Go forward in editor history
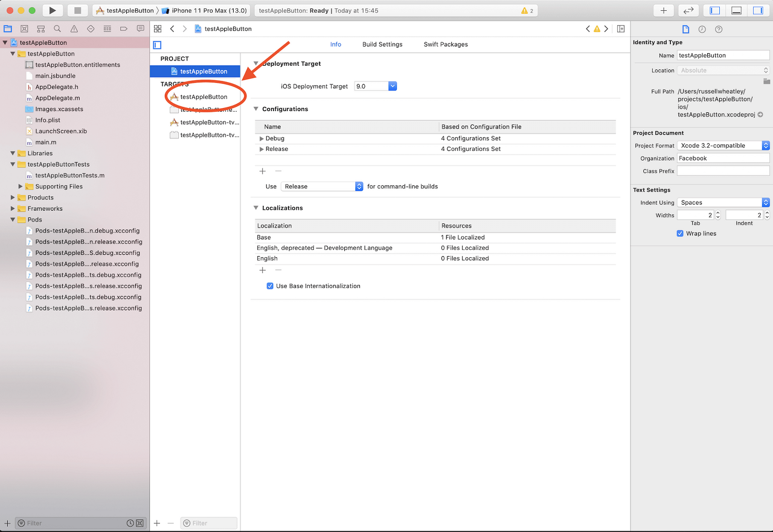This screenshot has width=773, height=532. tap(185, 28)
